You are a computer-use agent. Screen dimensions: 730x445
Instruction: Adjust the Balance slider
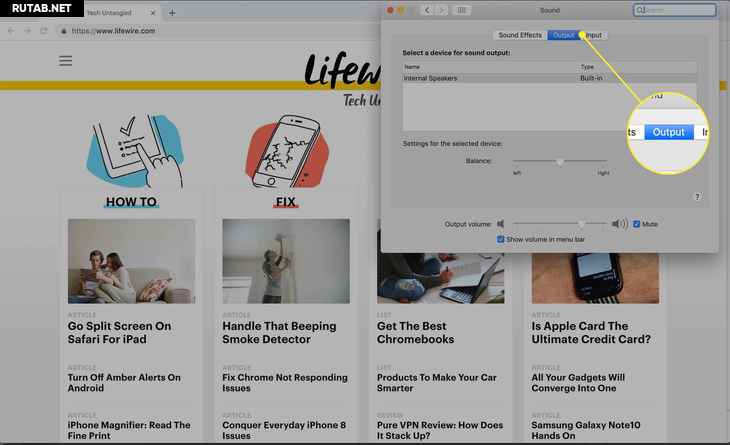(560, 161)
